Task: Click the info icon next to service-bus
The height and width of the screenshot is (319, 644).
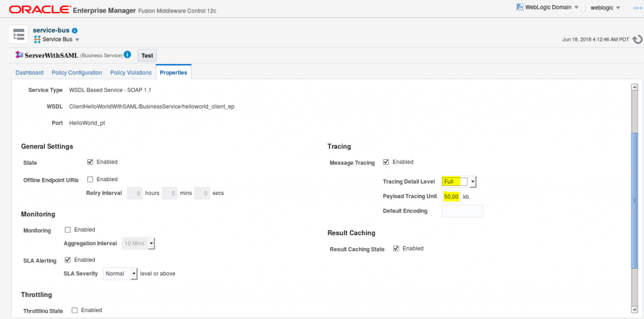Action: (75, 30)
